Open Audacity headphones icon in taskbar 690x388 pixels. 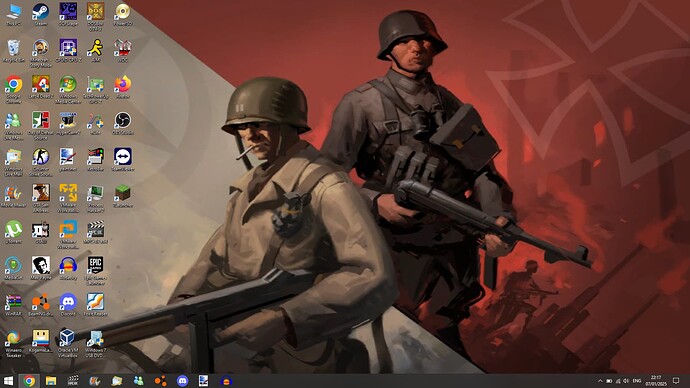coord(226,381)
